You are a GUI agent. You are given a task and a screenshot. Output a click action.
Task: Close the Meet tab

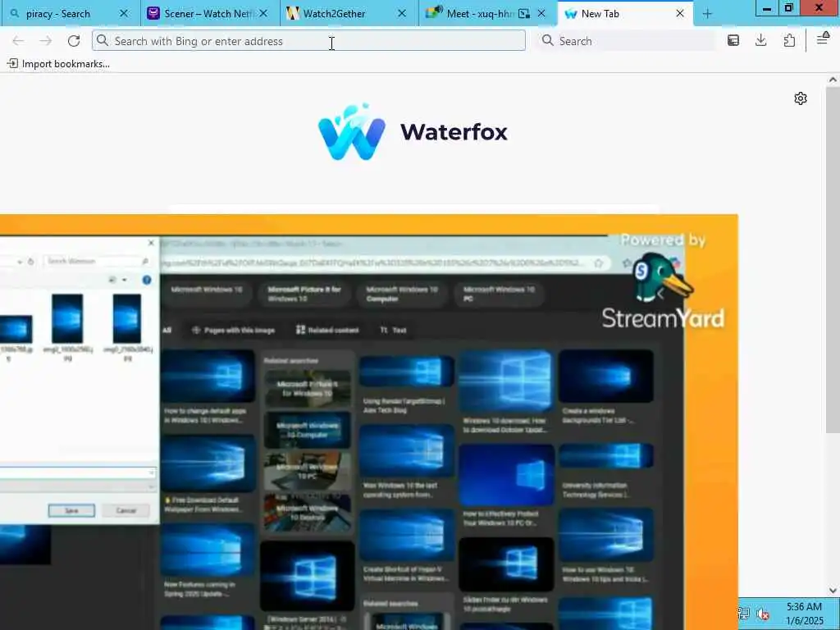click(541, 13)
